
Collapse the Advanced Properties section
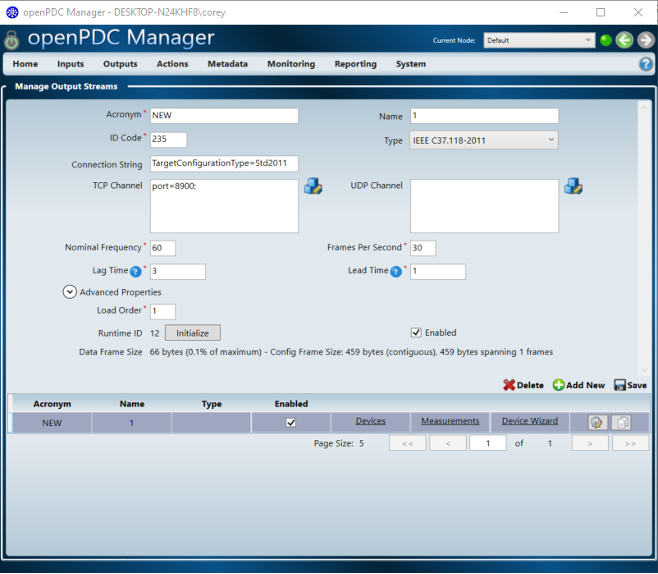point(70,292)
